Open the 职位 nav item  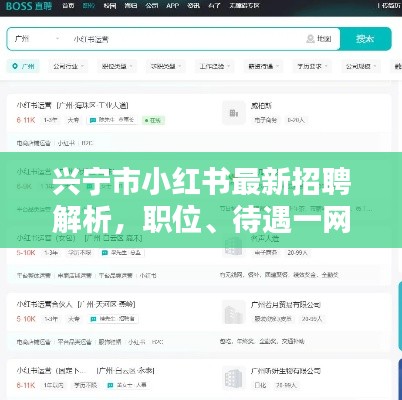pos(89,6)
